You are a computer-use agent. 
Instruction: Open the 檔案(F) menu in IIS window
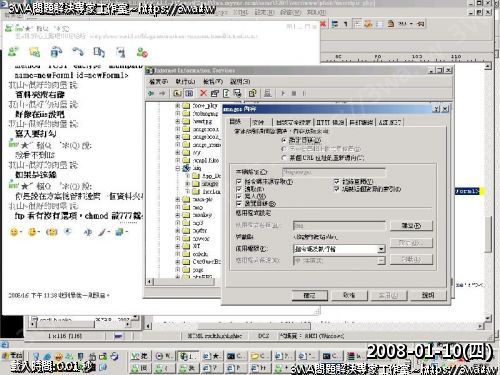coord(159,82)
